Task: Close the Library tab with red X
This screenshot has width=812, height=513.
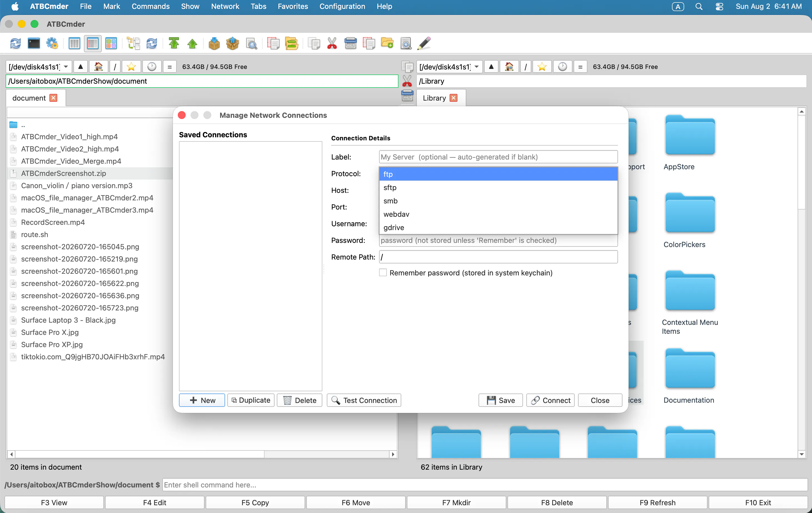Action: click(x=454, y=98)
